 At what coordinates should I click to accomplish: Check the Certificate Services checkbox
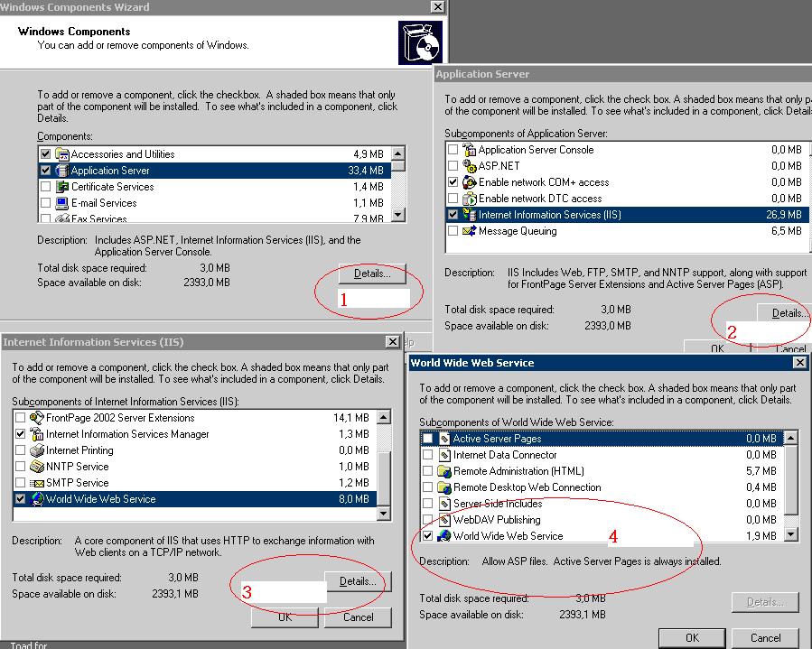(x=45, y=187)
